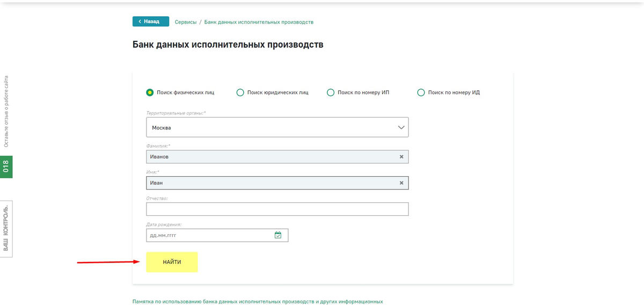
Task: Select the Поиск юридических лиц radio button
Action: pos(240,92)
